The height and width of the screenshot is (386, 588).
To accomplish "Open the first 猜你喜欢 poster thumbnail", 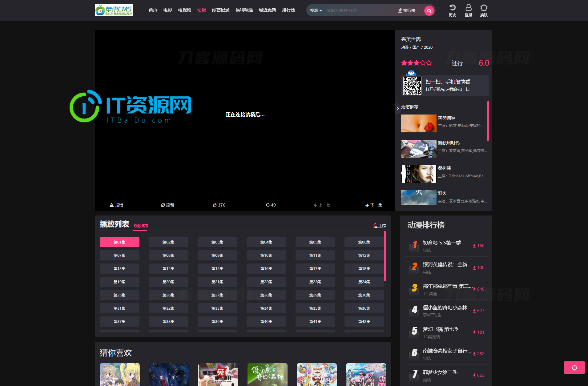I will tap(120, 375).
